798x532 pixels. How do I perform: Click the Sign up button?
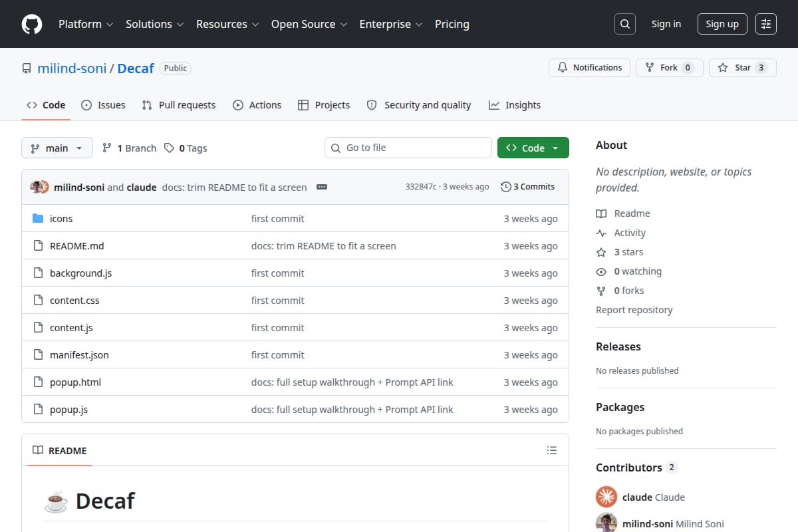click(722, 24)
